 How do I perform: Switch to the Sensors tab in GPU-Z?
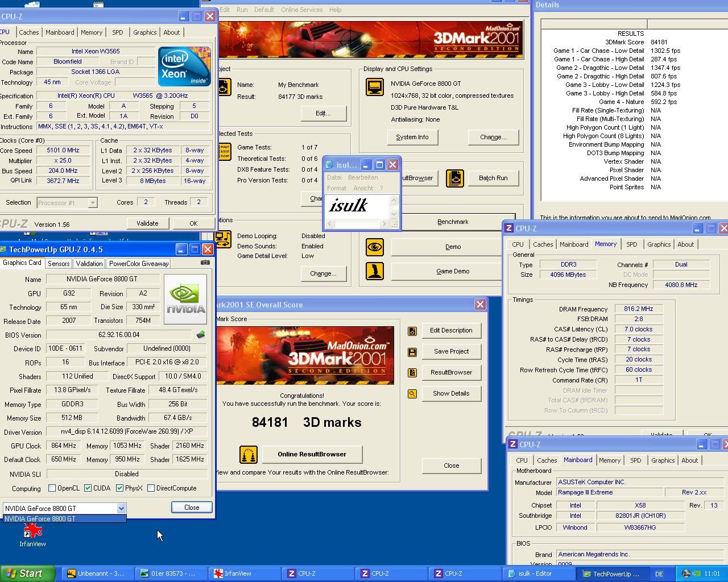[x=59, y=264]
